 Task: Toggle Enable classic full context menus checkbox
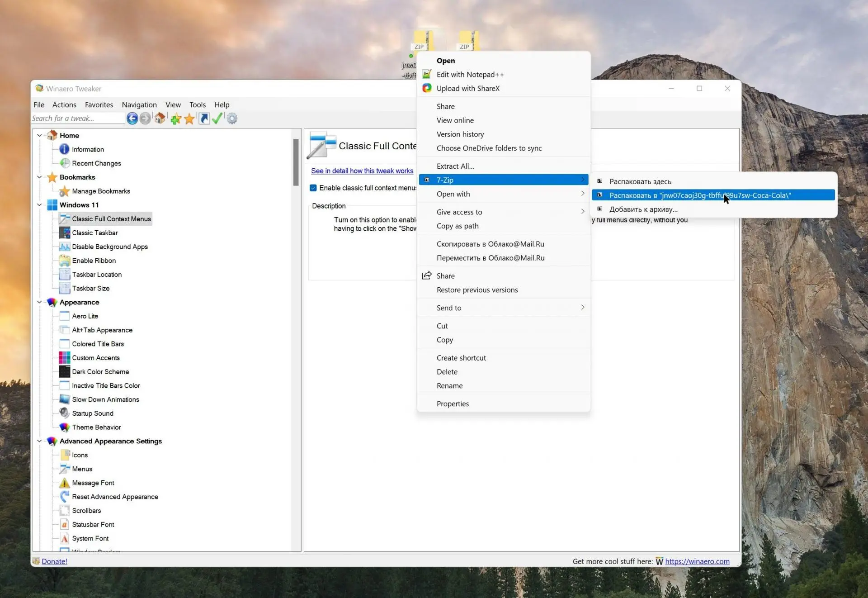pos(313,188)
